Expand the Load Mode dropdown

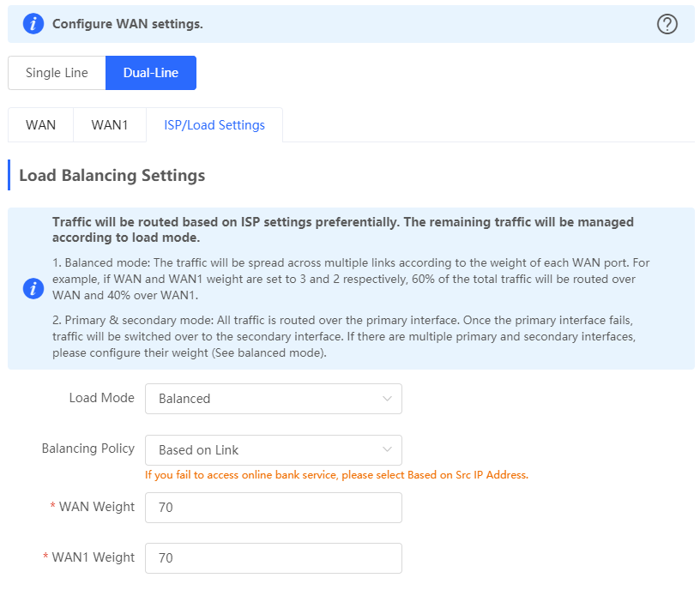[273, 399]
